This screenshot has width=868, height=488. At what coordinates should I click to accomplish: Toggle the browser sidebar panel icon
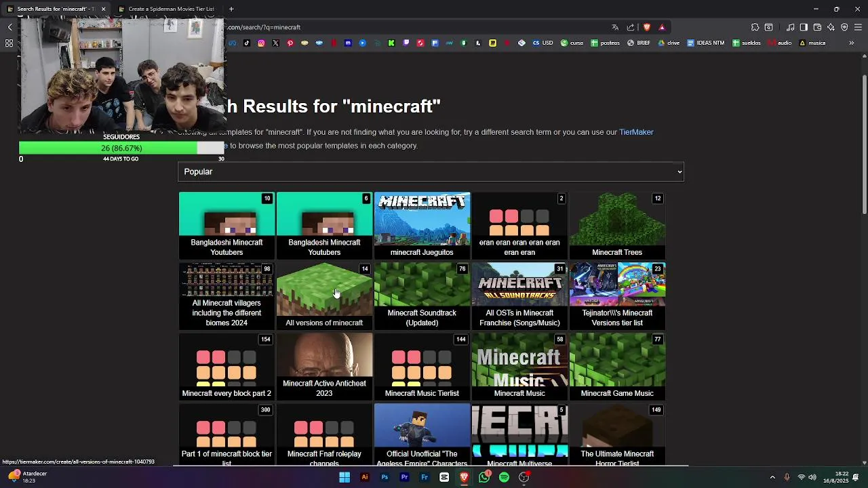(x=804, y=27)
